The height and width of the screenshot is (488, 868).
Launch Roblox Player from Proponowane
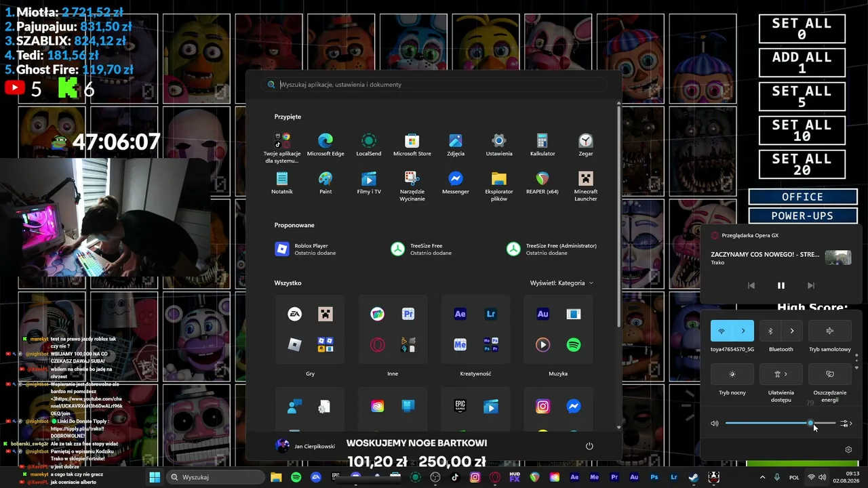point(305,249)
